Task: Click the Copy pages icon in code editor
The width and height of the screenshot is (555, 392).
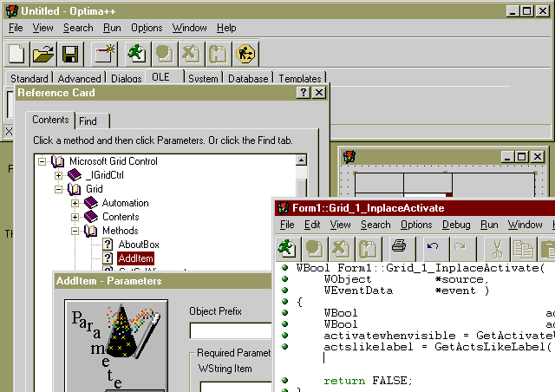Action: tap(523, 249)
